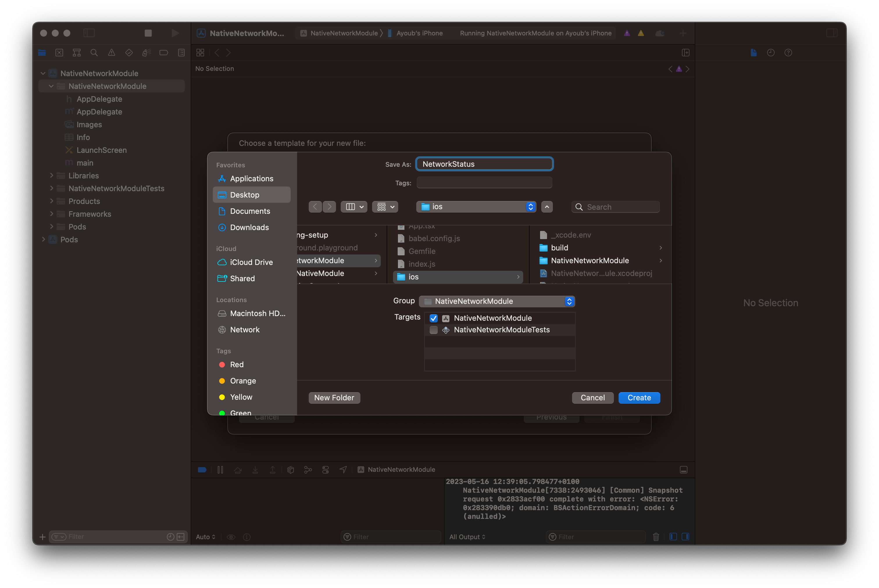This screenshot has width=879, height=588.
Task: Click the plus button in the title bar
Action: pyautogui.click(x=683, y=33)
